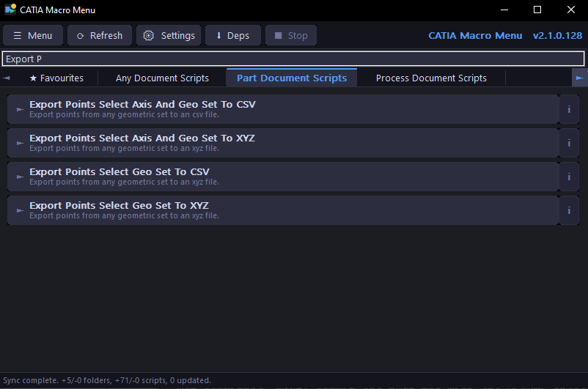Click run arrow icon of Select Geo Set To CSV
This screenshot has width=588, height=389.
click(x=20, y=177)
